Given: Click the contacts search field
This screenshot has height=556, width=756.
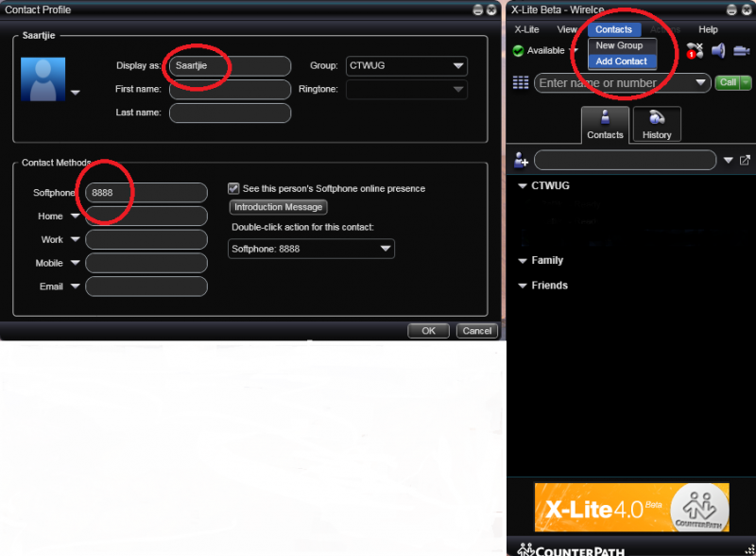Looking at the screenshot, I should (x=626, y=160).
